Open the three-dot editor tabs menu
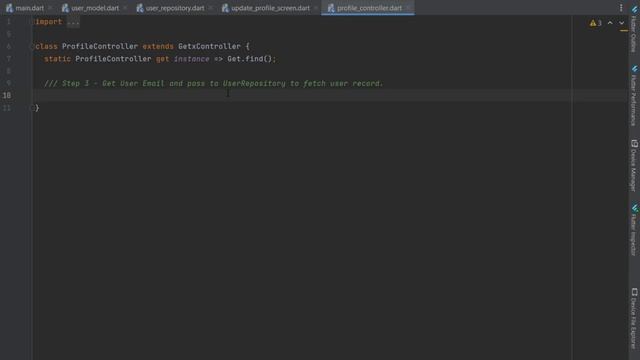The image size is (640, 360). (621, 8)
